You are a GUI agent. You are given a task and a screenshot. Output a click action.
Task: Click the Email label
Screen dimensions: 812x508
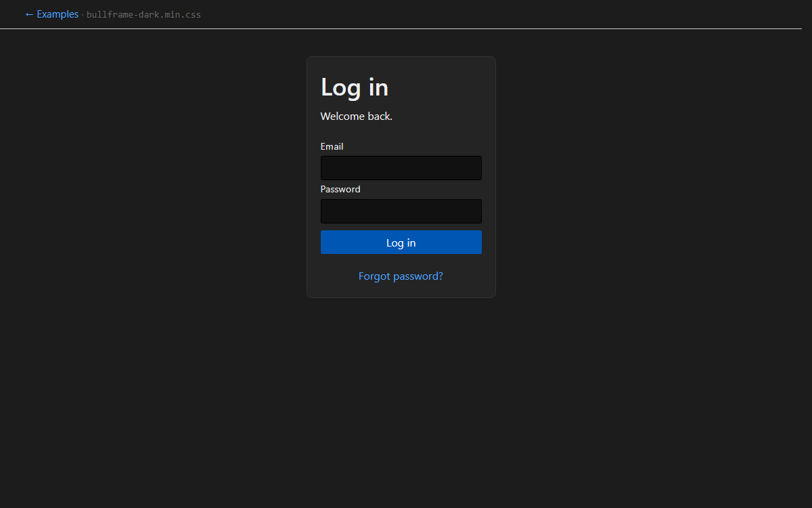tap(332, 146)
